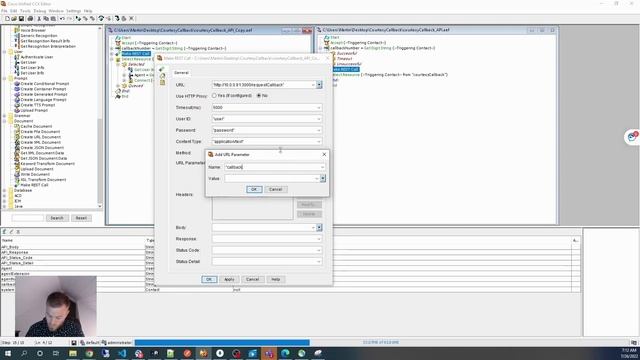
Task: Open the Tools menu
Action: (25, 11)
